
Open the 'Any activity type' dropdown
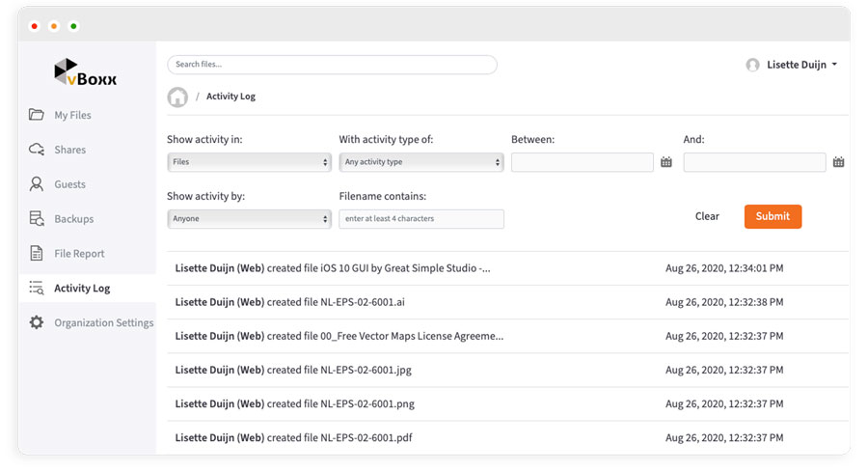click(x=420, y=163)
